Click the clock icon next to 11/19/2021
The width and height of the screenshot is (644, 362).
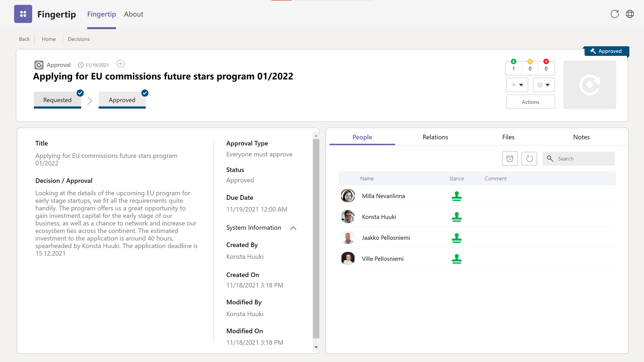click(81, 65)
